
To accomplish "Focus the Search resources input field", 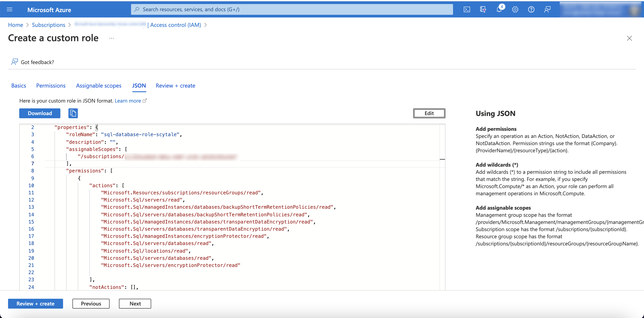I will click(292, 9).
